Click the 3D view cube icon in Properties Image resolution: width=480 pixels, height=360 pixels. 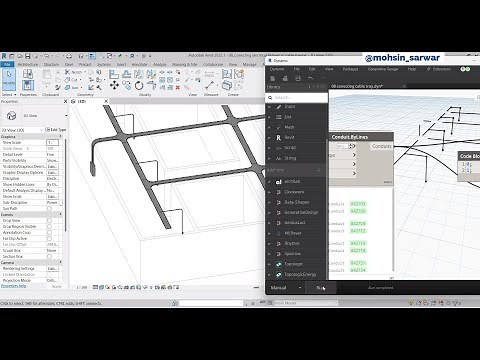[x=12, y=116]
